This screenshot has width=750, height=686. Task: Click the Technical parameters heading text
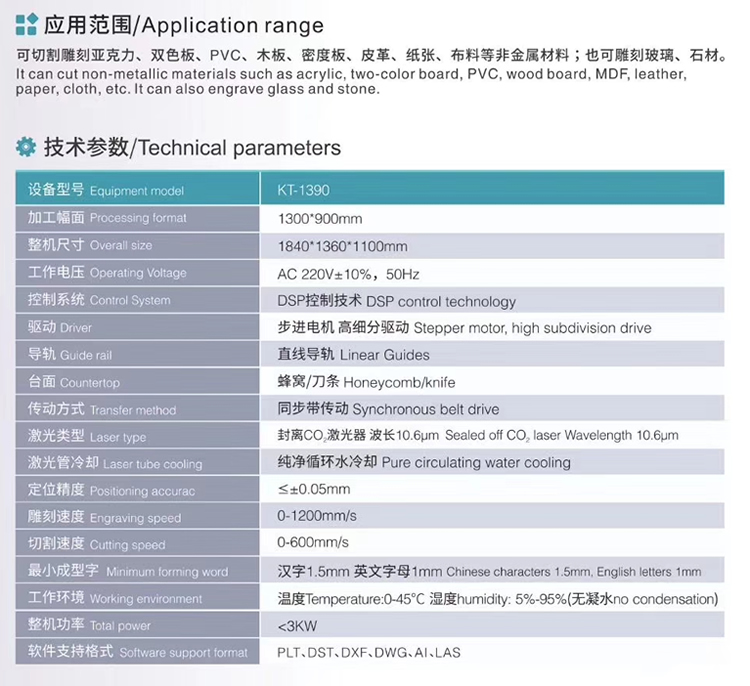coord(192,148)
